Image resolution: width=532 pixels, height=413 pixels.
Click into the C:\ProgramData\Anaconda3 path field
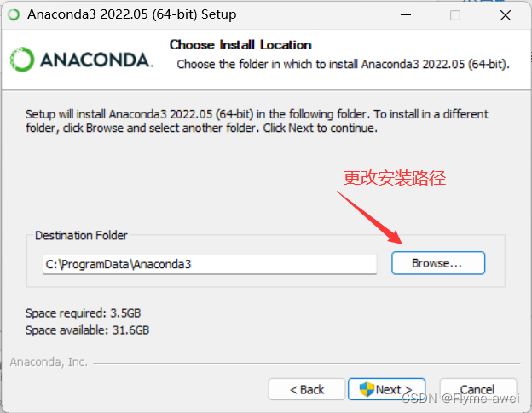click(x=210, y=264)
